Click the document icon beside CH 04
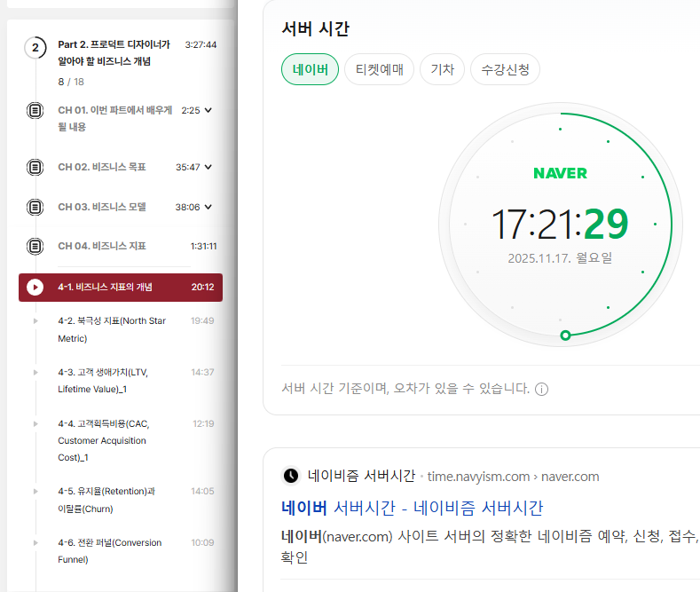Image resolution: width=700 pixels, height=592 pixels. pos(35,246)
